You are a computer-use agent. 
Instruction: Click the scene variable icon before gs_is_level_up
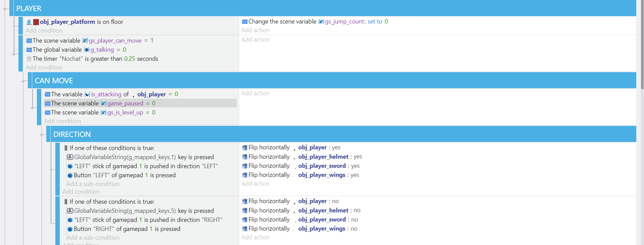[x=104, y=112]
